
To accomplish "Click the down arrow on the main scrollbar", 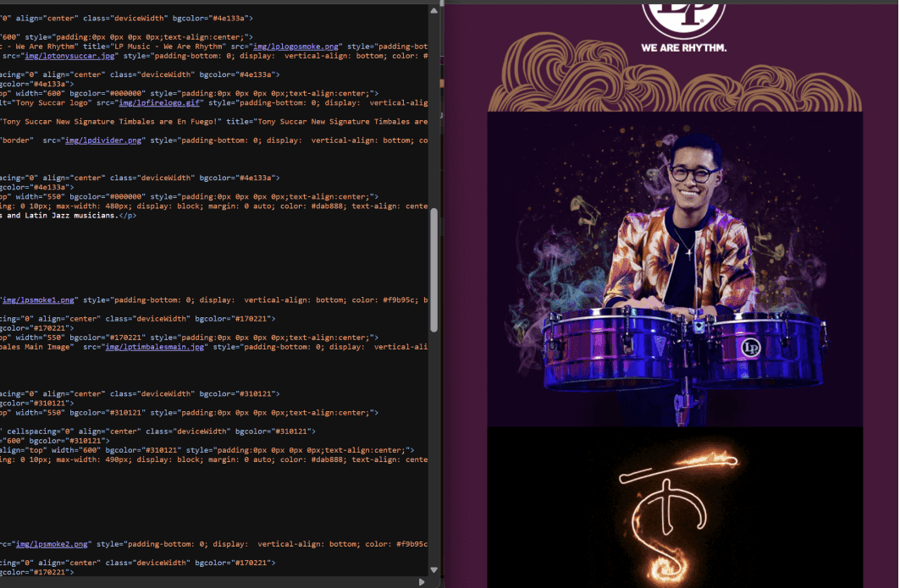I will click(x=434, y=569).
